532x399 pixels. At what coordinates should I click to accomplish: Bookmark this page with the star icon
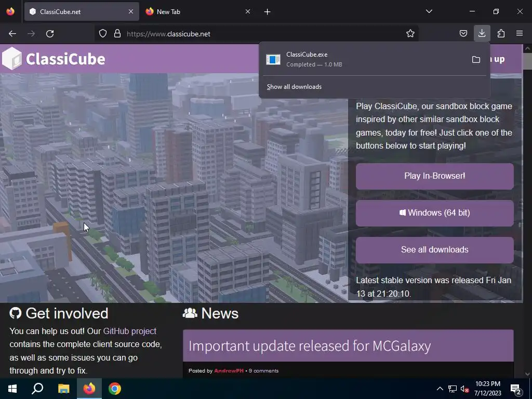click(x=410, y=34)
